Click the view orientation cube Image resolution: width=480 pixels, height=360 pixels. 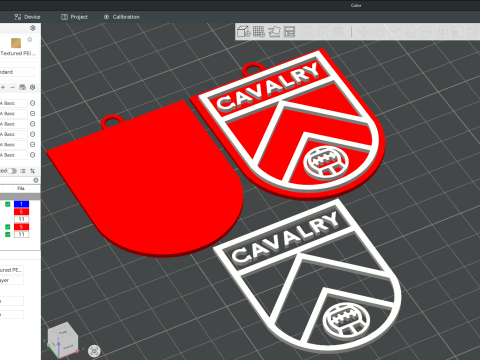(x=63, y=339)
